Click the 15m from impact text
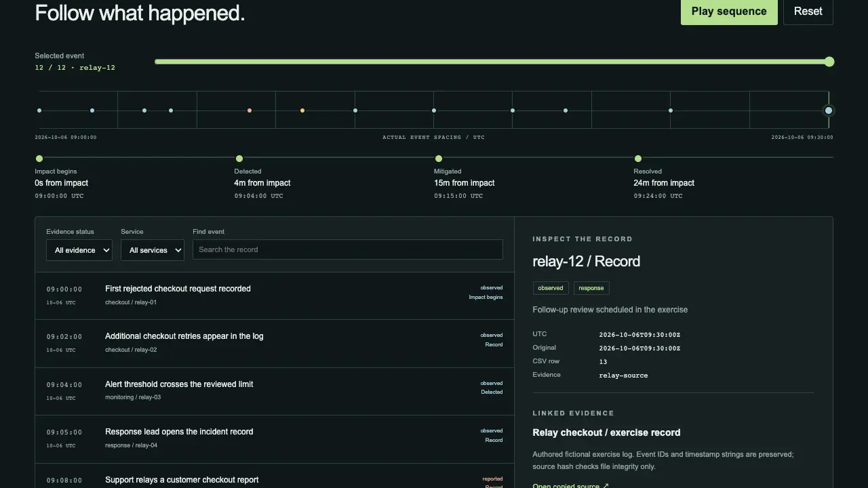 [x=465, y=183]
